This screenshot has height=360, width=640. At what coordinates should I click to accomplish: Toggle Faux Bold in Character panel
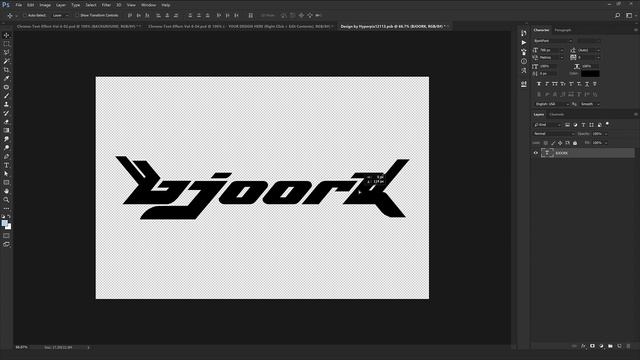coord(539,84)
